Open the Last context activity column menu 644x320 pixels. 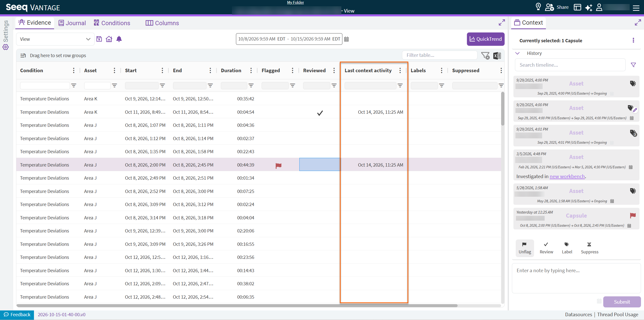point(400,70)
